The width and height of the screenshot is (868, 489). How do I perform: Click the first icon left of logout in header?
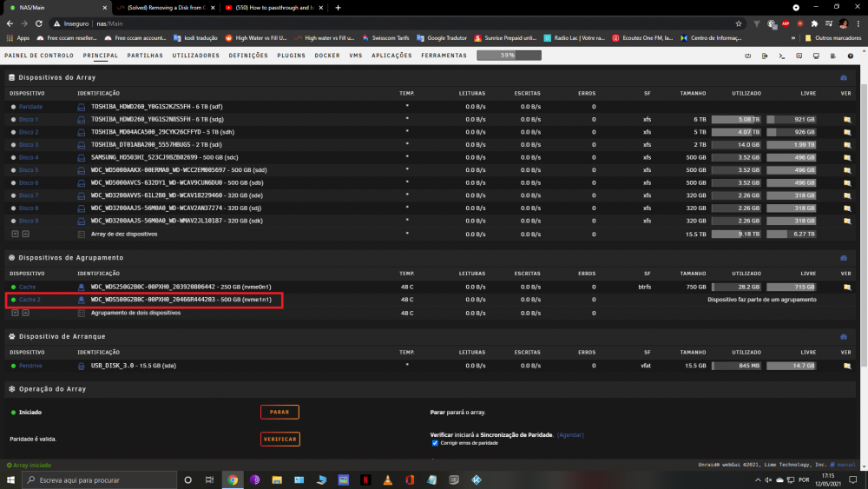(x=747, y=56)
